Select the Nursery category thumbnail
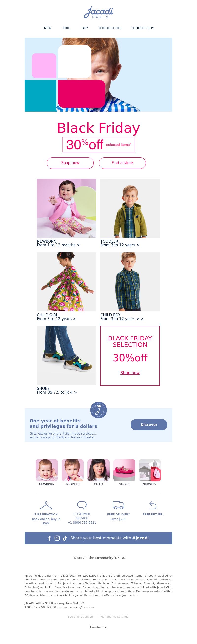The width and height of the screenshot is (197, 644). point(149,470)
